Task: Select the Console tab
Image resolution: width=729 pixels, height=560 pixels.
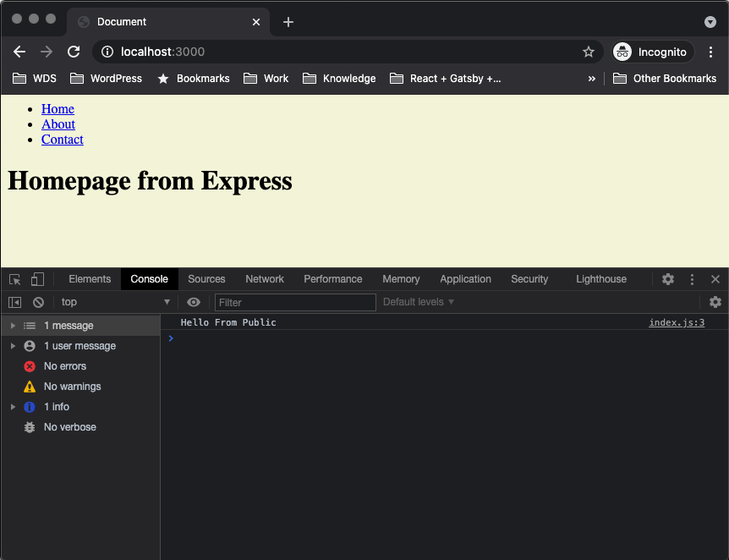Action: (x=149, y=279)
